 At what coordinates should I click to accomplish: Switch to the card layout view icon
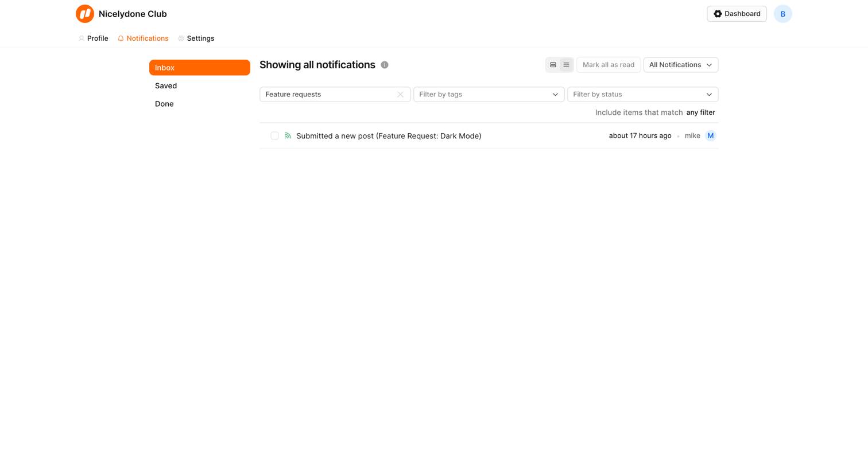tap(553, 65)
